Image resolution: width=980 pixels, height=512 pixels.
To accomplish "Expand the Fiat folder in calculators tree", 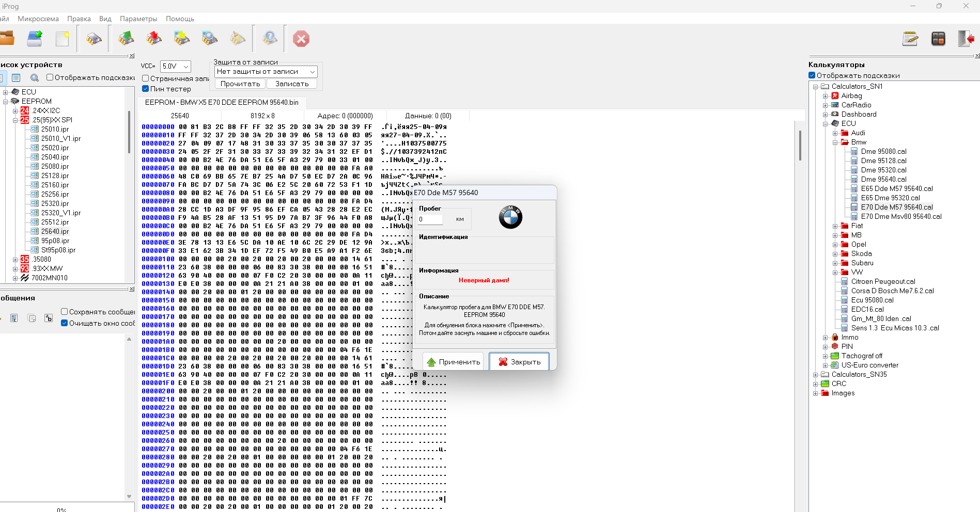I will tap(835, 226).
